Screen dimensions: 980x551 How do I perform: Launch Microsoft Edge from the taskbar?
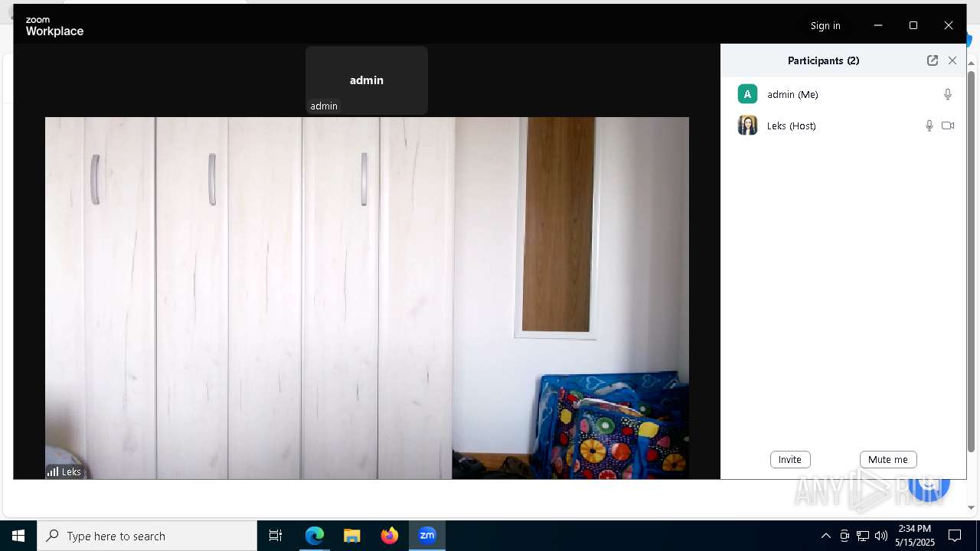coord(315,536)
